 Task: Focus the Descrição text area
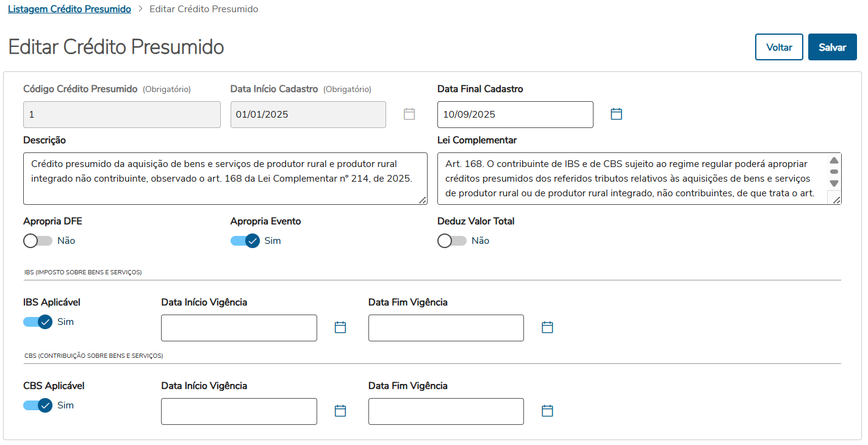(x=224, y=178)
